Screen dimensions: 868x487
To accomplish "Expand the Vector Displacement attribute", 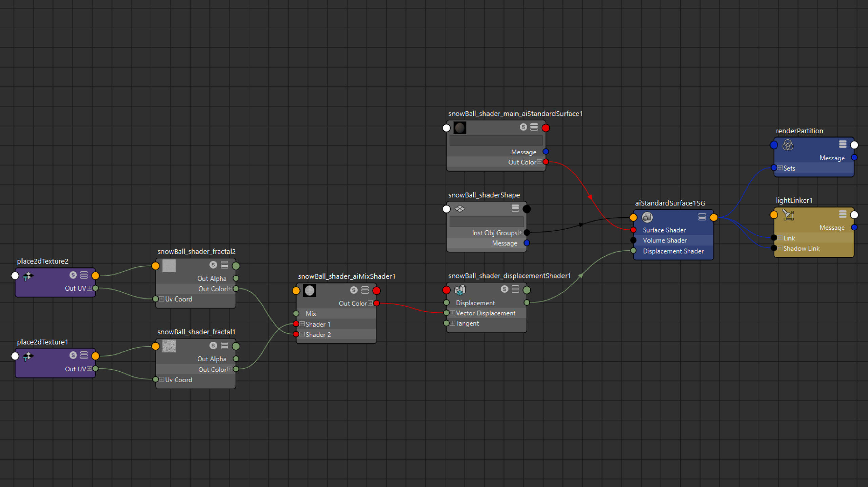I will (x=452, y=313).
